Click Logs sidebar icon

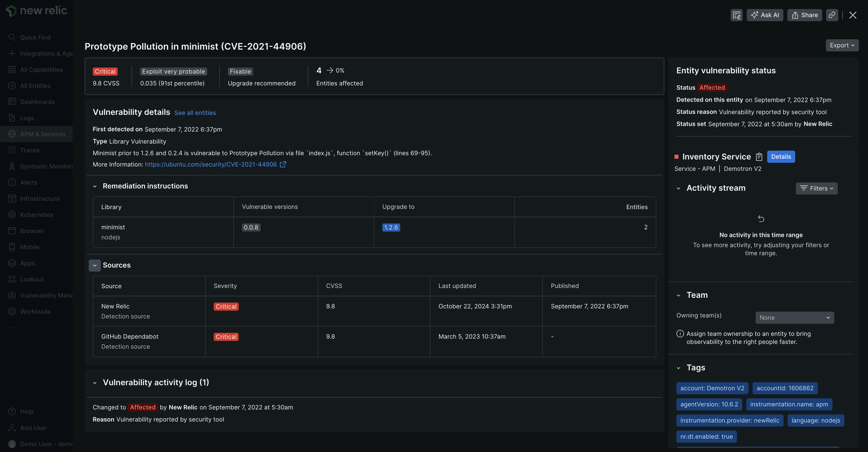coord(12,118)
